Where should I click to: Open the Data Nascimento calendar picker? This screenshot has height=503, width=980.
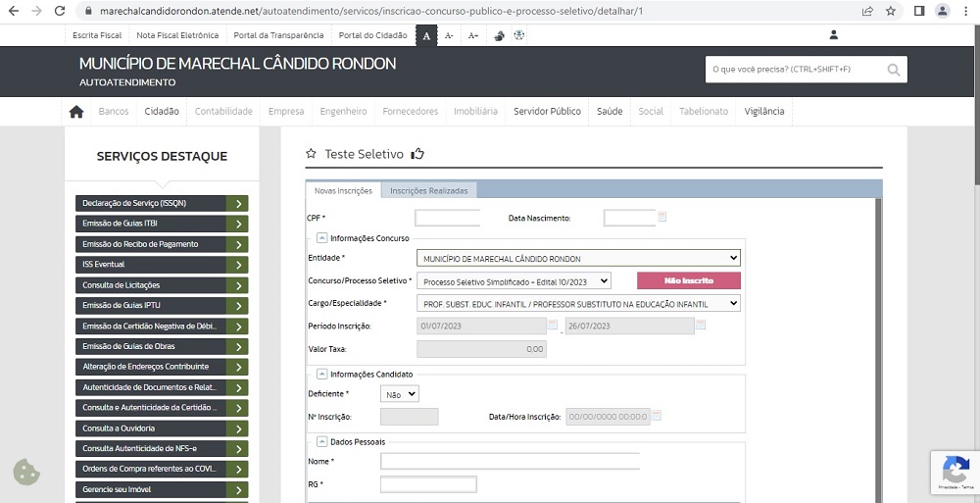coord(662,217)
